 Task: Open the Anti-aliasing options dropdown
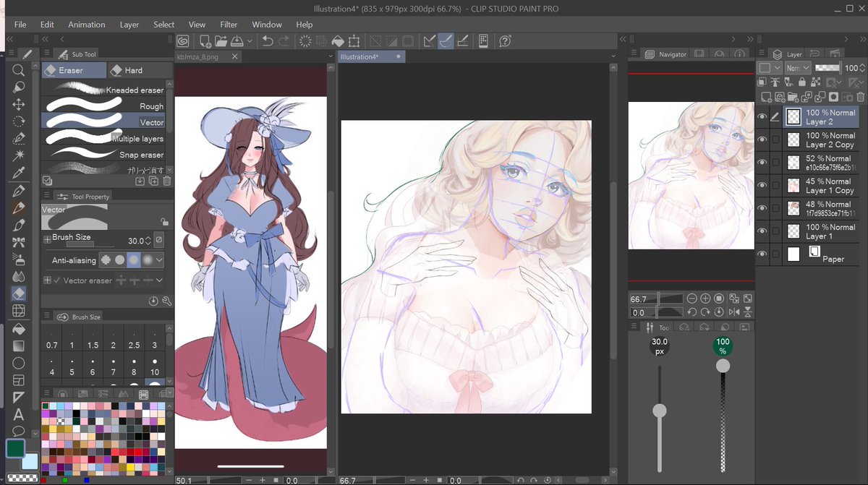coord(159,259)
